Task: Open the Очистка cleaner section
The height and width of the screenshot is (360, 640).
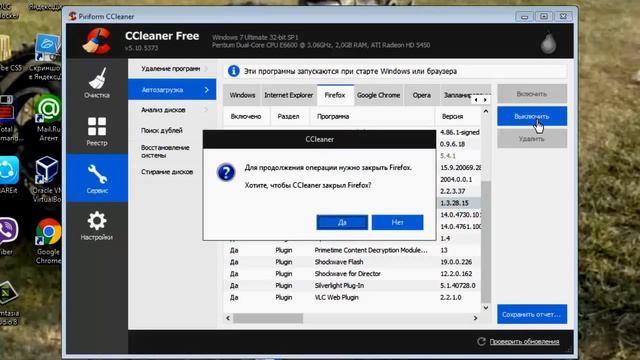Action: click(x=97, y=83)
